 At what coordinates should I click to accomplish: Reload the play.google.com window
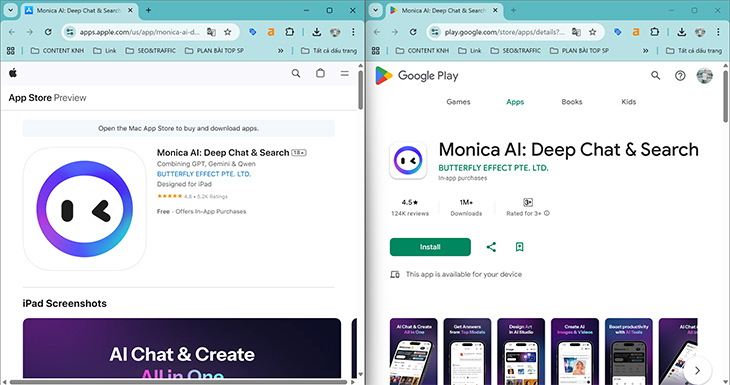pos(413,32)
